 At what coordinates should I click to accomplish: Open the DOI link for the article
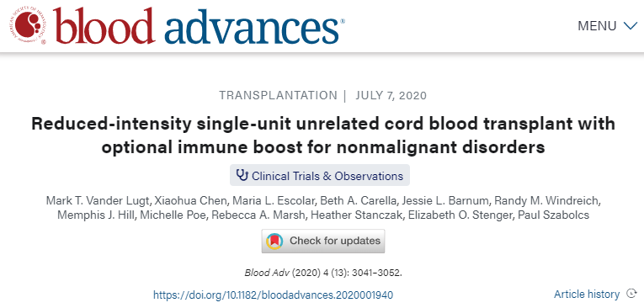pos(273,295)
